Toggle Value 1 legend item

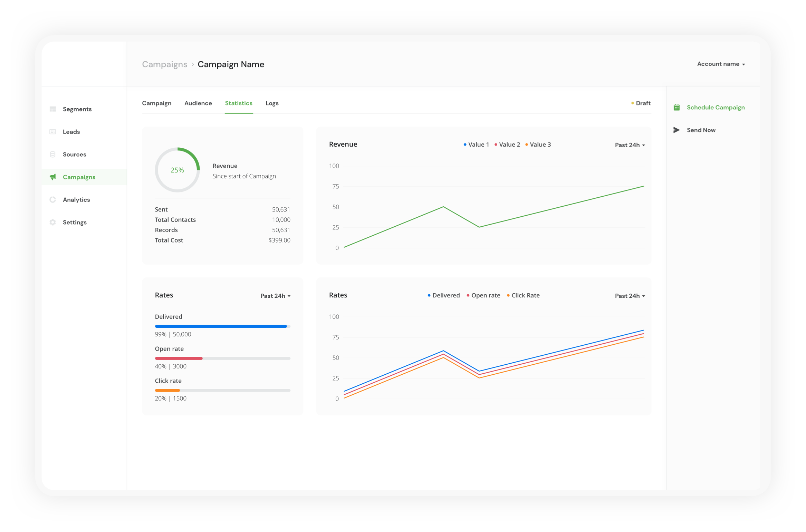click(476, 145)
